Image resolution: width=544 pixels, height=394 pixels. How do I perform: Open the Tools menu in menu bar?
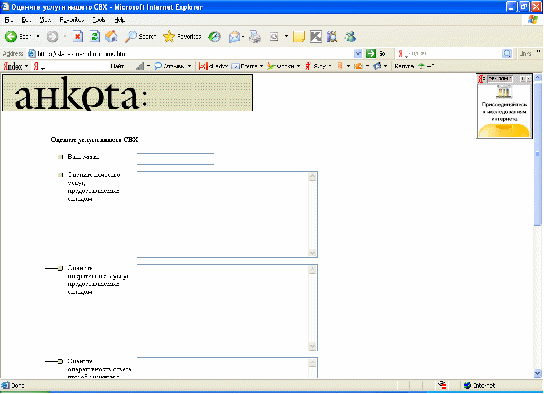click(x=99, y=20)
